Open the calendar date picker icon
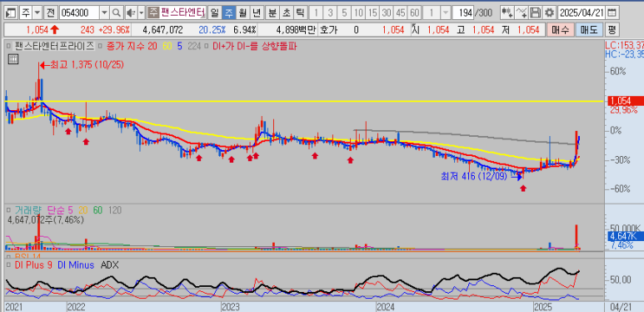Image resolution: width=644 pixels, height=312 pixels. (x=612, y=13)
